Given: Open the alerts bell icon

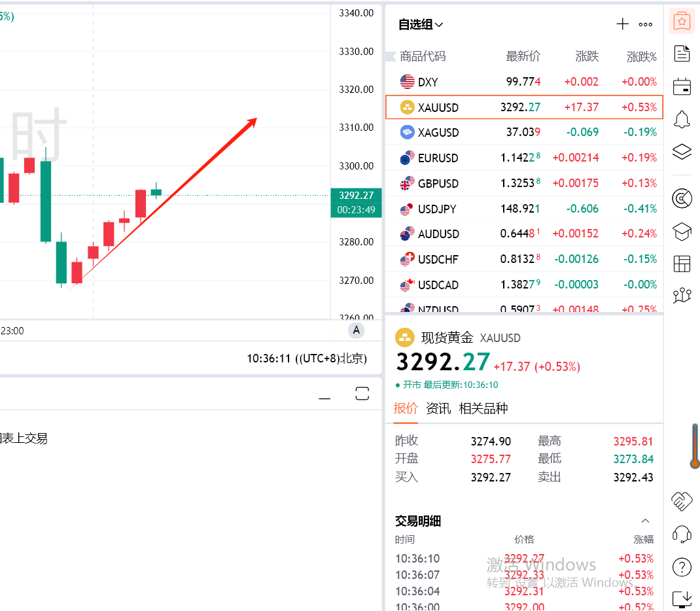Looking at the screenshot, I should click(x=682, y=119).
